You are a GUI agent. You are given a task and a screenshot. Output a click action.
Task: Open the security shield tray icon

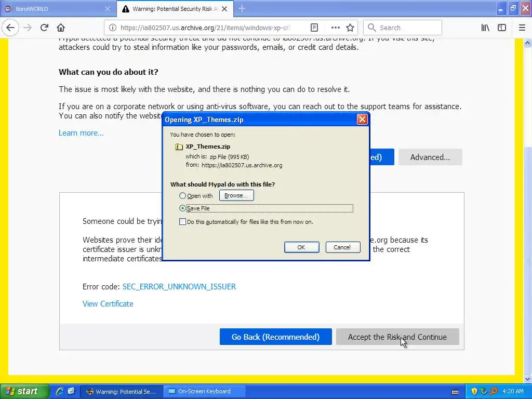474,392
